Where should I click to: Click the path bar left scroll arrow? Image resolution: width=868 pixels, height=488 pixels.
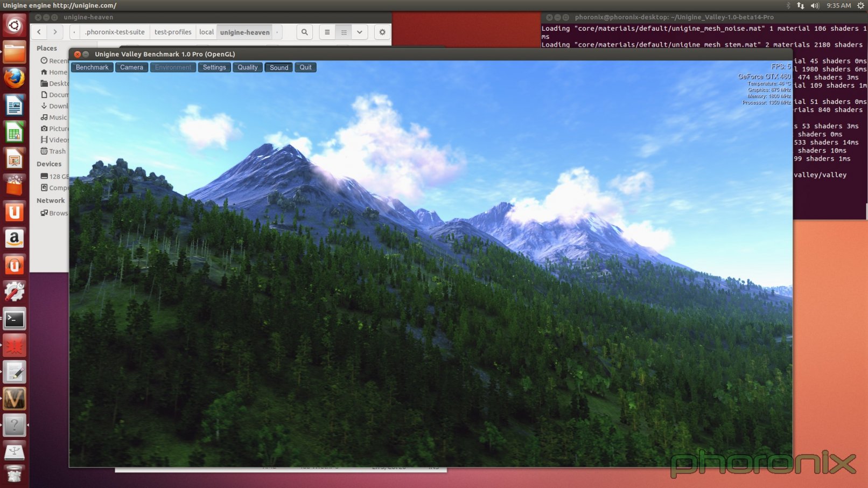point(74,32)
